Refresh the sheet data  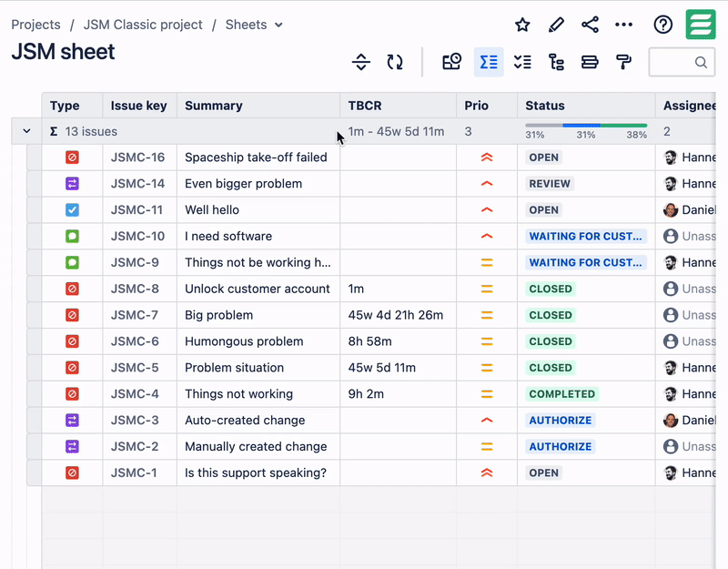click(x=395, y=62)
